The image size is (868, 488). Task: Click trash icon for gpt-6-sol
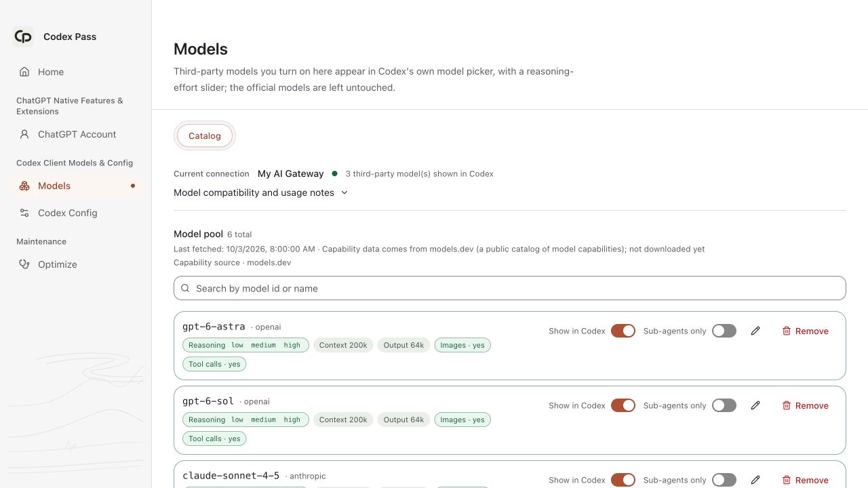(x=787, y=405)
